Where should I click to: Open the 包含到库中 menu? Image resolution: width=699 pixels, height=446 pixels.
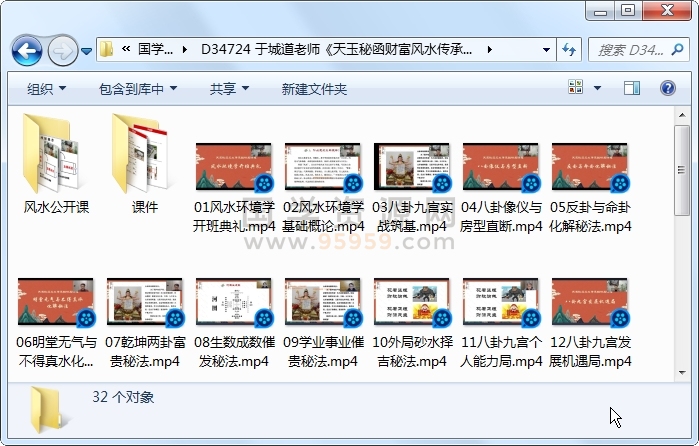click(x=138, y=89)
